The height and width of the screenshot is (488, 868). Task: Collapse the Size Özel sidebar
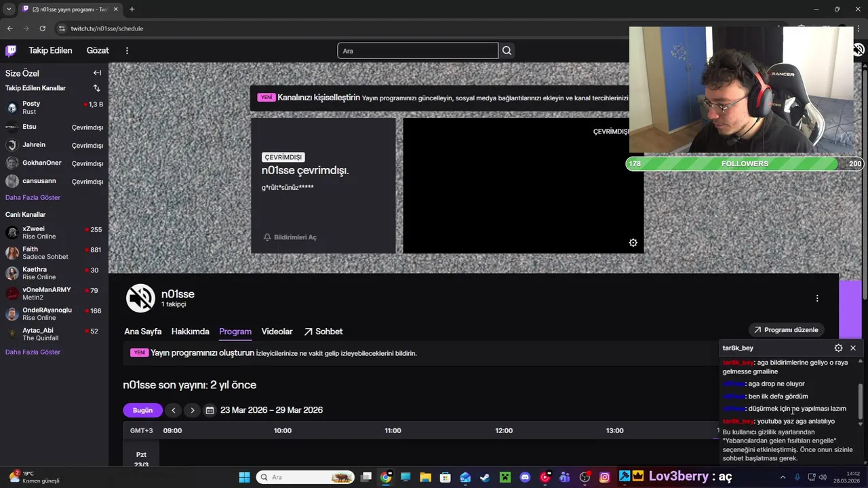[97, 73]
